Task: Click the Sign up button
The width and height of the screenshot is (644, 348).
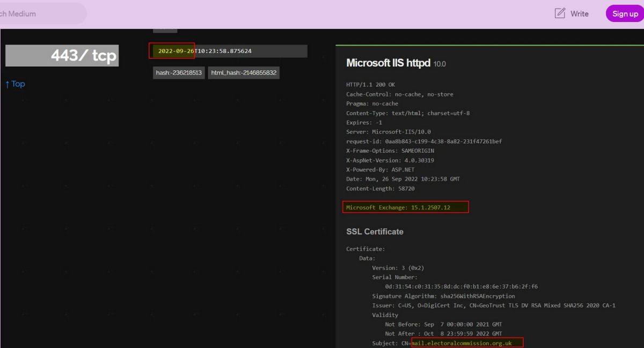Action: click(x=625, y=13)
